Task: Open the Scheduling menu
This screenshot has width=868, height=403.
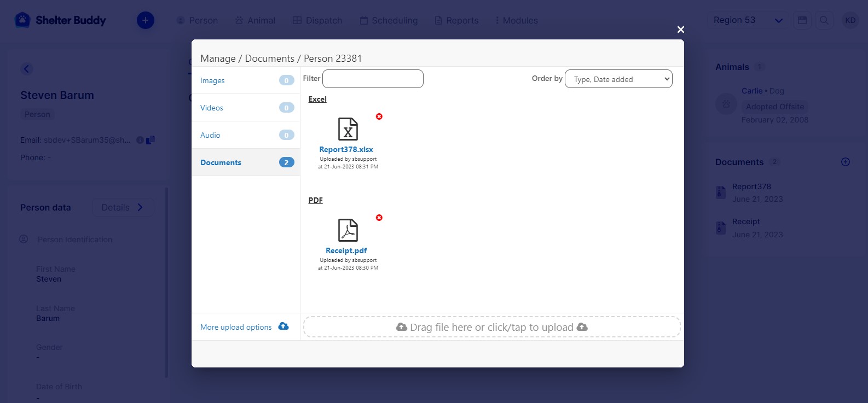Action: (389, 20)
